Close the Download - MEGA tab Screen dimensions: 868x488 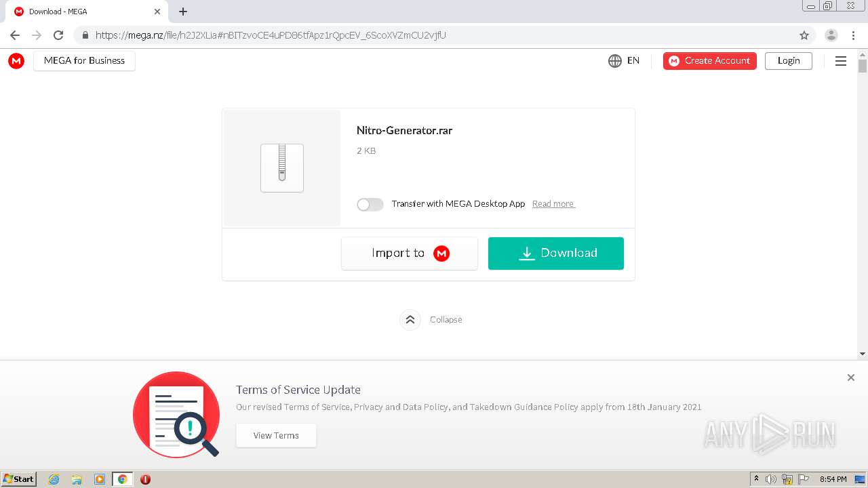[x=157, y=12]
